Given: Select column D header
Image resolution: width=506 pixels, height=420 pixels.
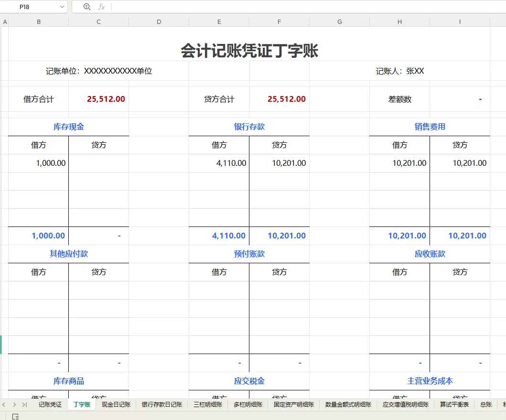Looking at the screenshot, I should pyautogui.click(x=159, y=22).
